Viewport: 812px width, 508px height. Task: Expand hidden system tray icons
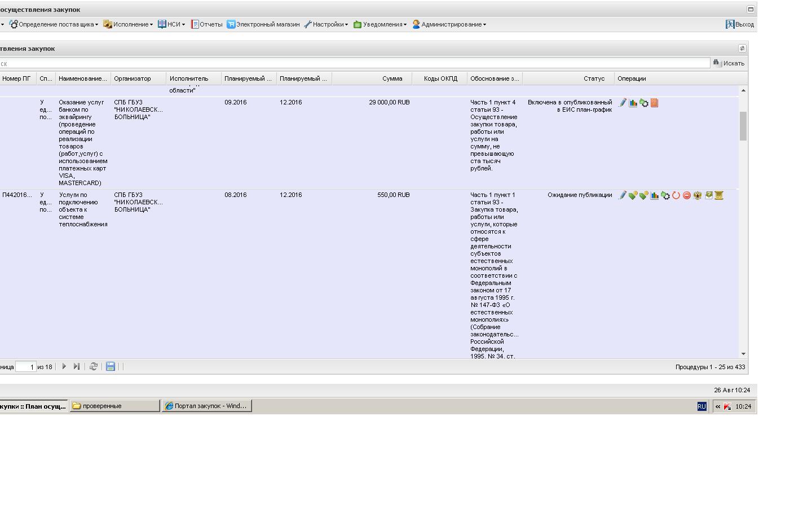pyautogui.click(x=717, y=406)
